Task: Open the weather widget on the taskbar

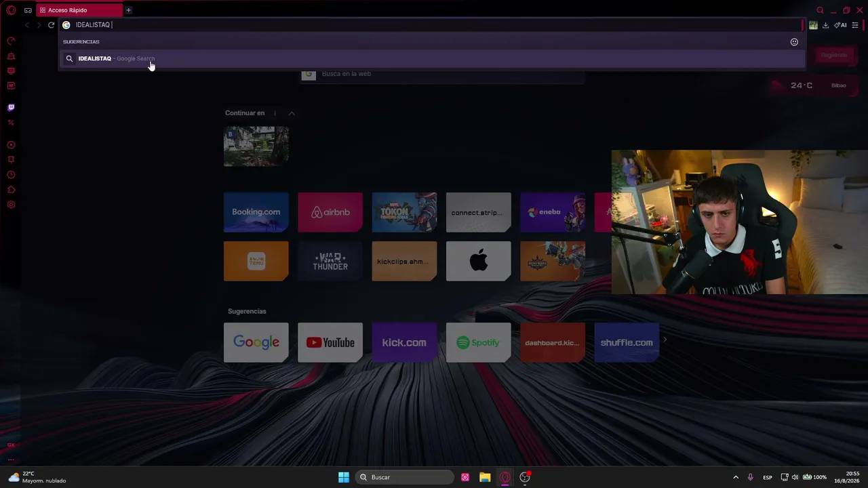Action: pos(39,477)
